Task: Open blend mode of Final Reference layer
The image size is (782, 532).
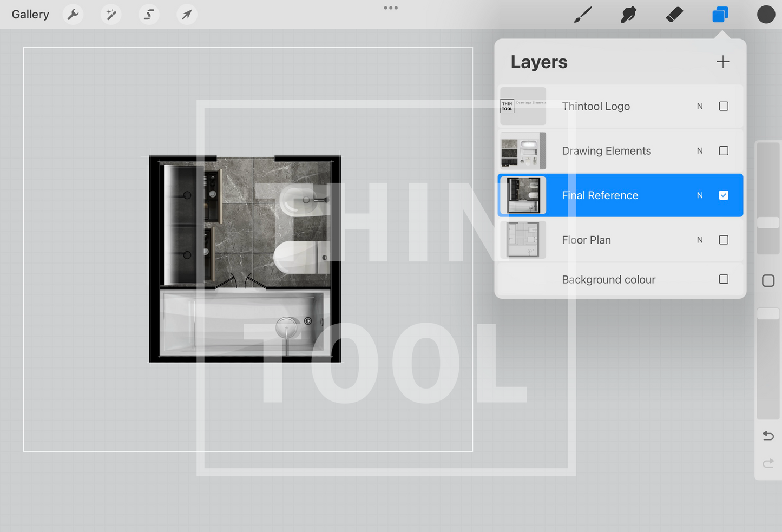Action: pyautogui.click(x=700, y=195)
